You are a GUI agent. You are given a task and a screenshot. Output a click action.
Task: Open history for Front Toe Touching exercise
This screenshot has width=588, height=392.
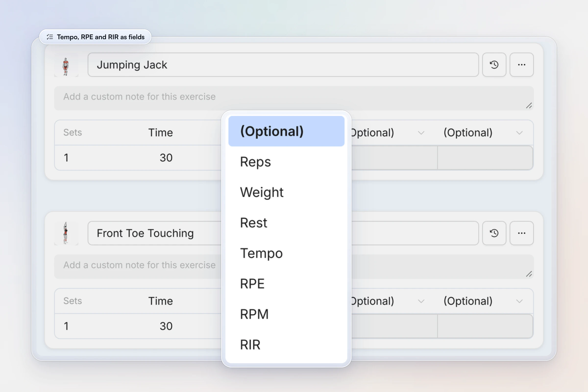(494, 233)
